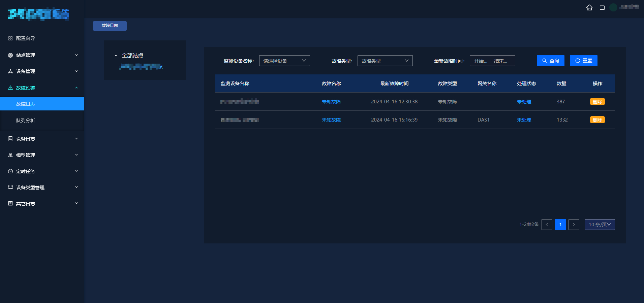Image resolution: width=644 pixels, height=303 pixels.
Task: Click the 设备类型管理 icon
Action: [10, 188]
